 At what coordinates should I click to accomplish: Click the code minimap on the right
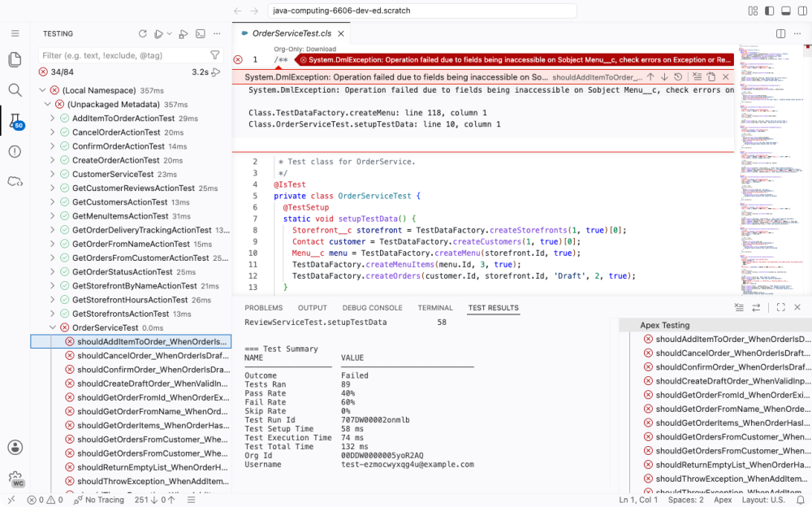tap(770, 171)
